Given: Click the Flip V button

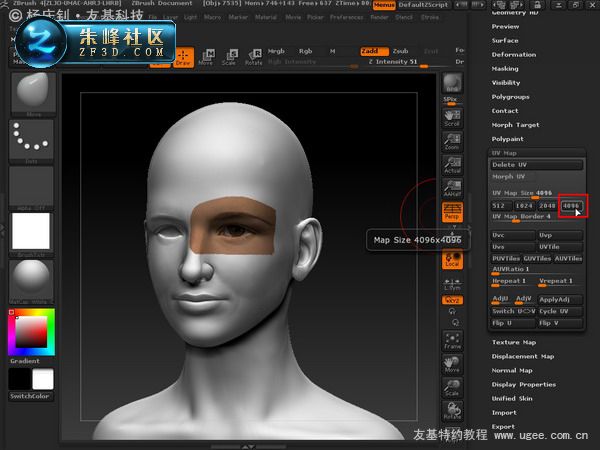Looking at the screenshot, I should [x=560, y=323].
